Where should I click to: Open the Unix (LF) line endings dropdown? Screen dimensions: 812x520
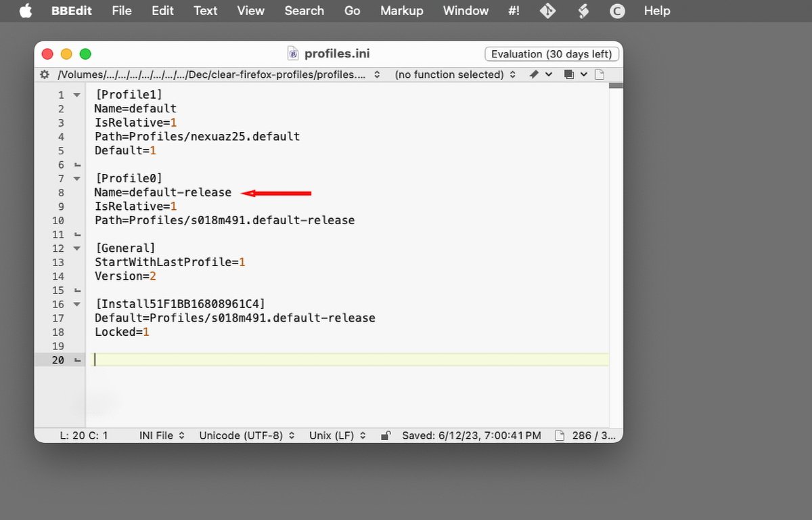tap(337, 436)
